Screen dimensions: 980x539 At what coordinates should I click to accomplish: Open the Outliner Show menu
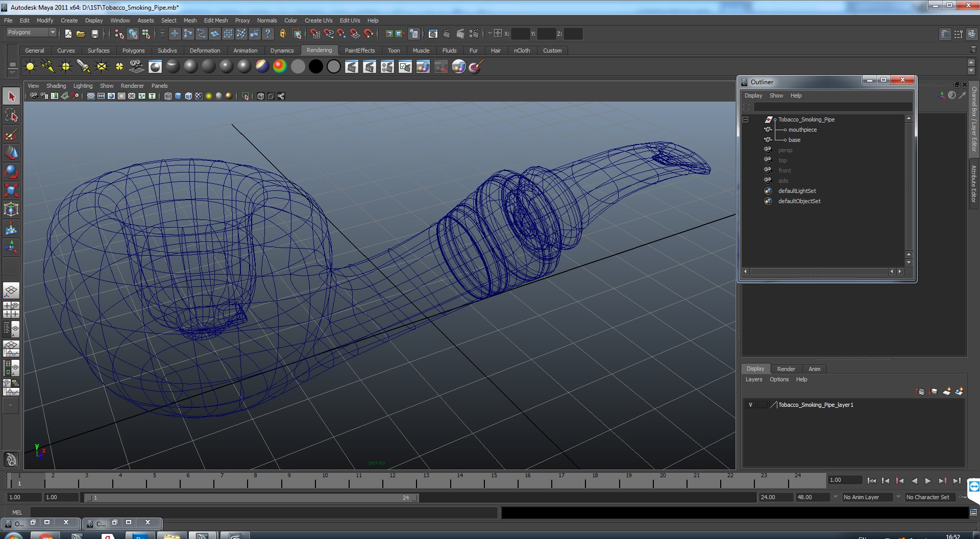point(776,95)
